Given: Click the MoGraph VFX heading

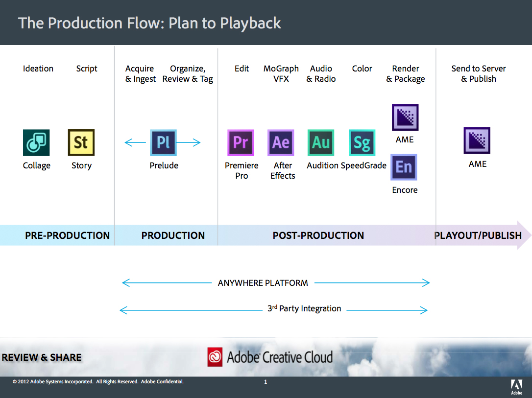Looking at the screenshot, I should pyautogui.click(x=281, y=73).
